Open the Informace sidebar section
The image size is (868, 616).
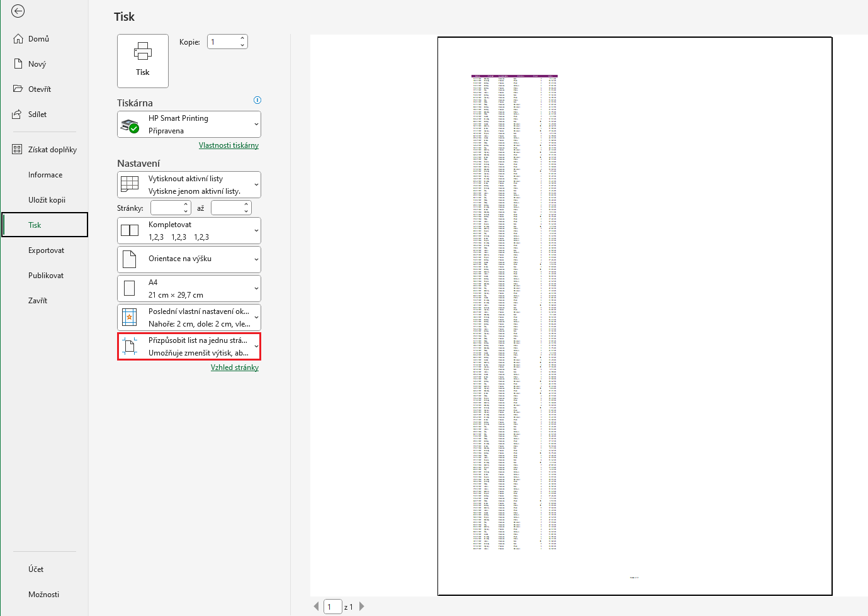click(44, 174)
